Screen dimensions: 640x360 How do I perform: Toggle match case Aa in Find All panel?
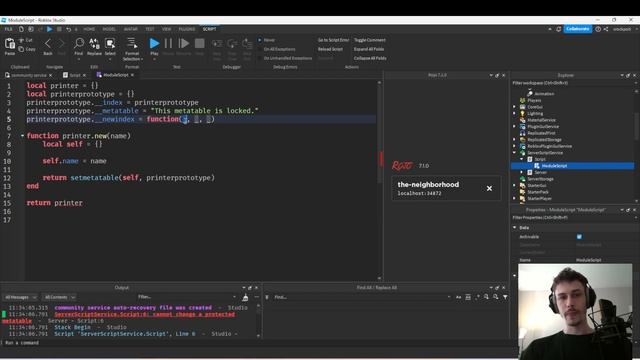point(458,297)
